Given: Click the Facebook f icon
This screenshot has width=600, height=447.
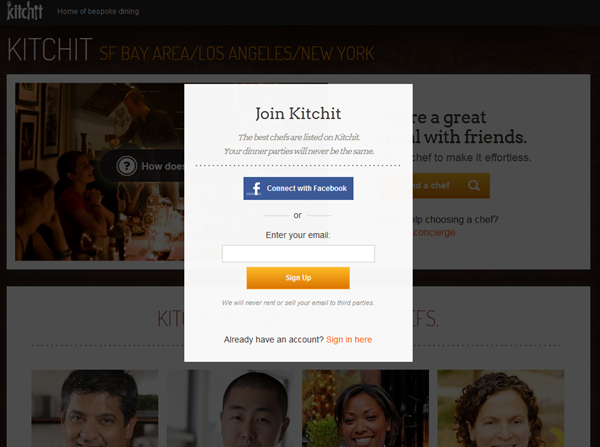Looking at the screenshot, I should [256, 188].
